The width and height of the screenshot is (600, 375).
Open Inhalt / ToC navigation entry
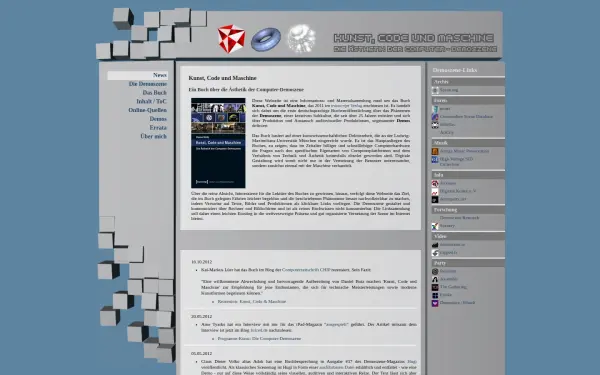pyautogui.click(x=152, y=101)
